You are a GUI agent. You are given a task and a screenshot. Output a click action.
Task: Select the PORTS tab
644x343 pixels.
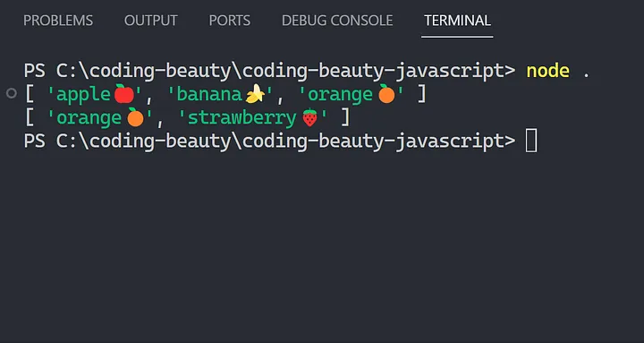tap(230, 21)
